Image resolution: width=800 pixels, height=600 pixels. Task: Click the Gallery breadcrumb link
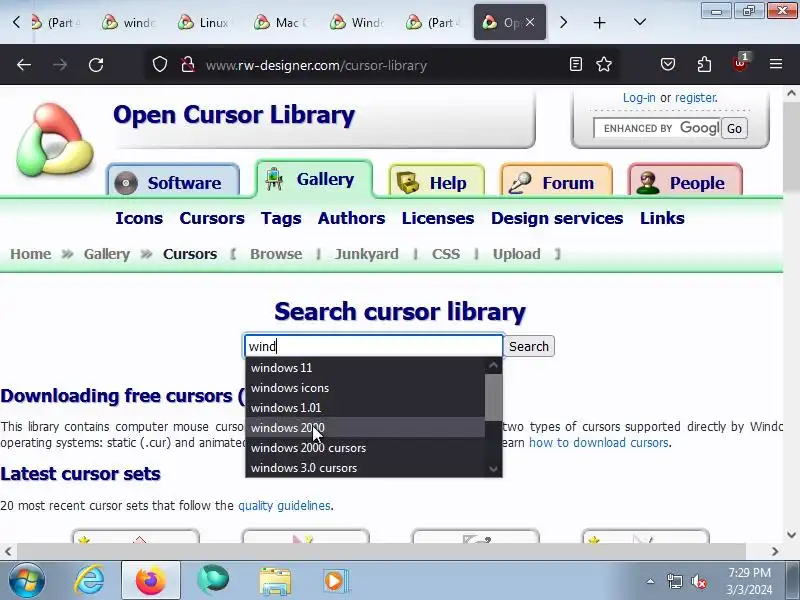point(107,254)
